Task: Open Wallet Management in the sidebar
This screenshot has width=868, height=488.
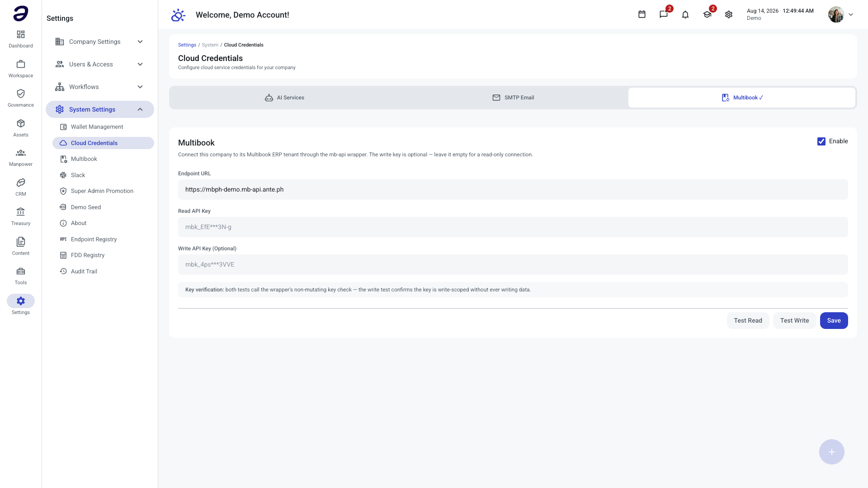Action: coord(103,127)
